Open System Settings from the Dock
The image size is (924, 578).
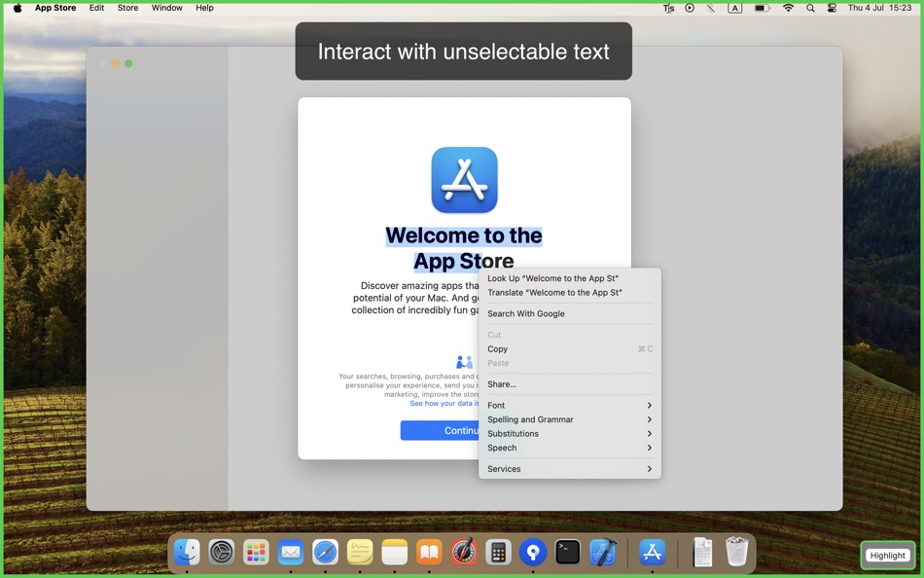click(221, 553)
